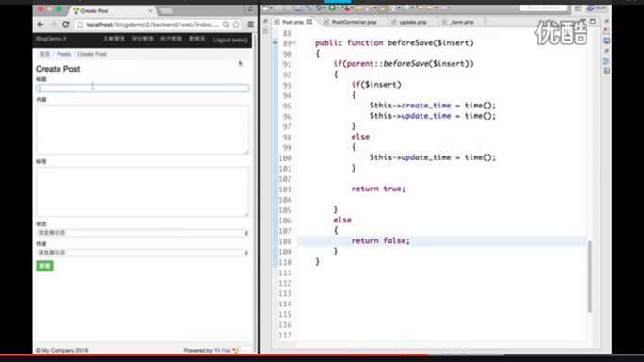Image resolution: width=644 pixels, height=362 pixels.
Task: Switch to PostController.php editor tab
Action: tap(354, 22)
